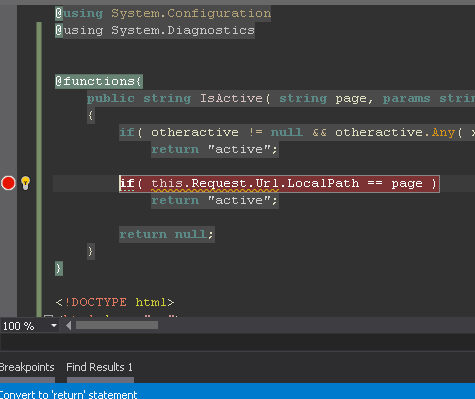Click the '<!DOCTYPE html>' line
Screen dimensions: 475x399
click(115, 302)
